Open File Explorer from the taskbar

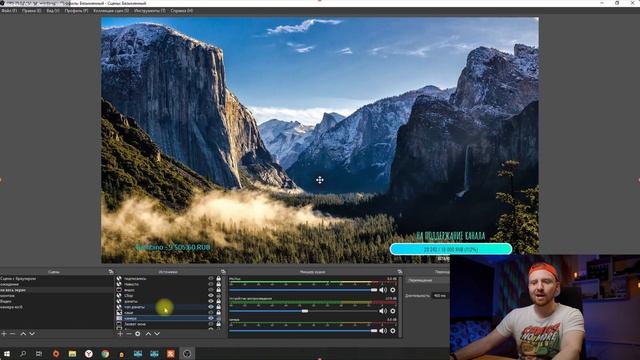click(x=72, y=354)
